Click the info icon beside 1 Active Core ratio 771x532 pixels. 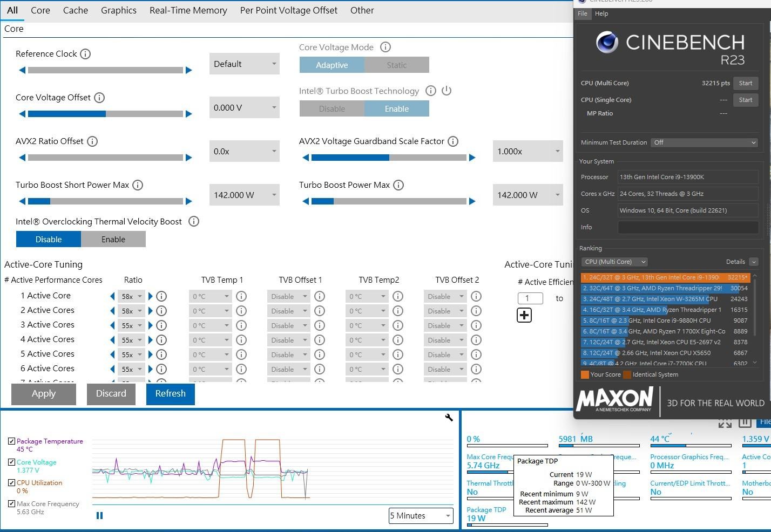(x=161, y=296)
